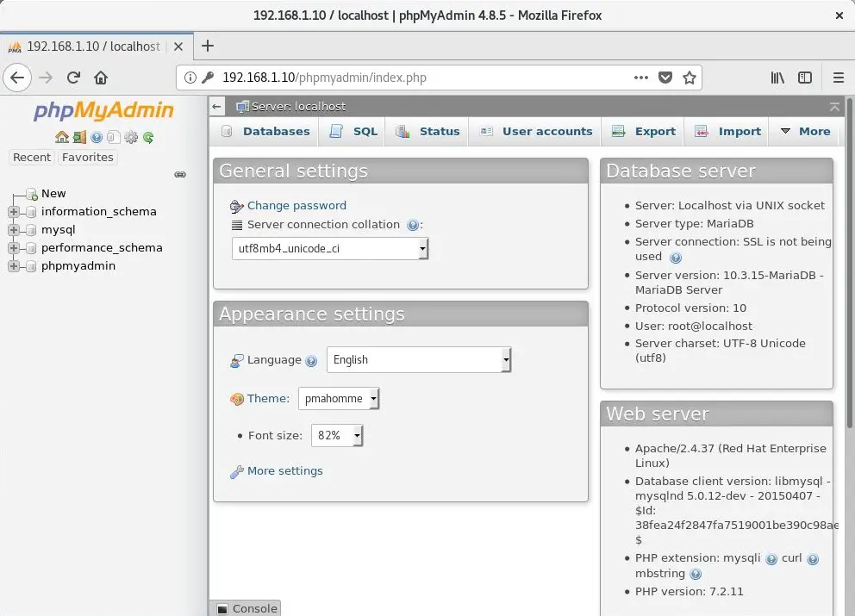855x616 pixels.
Task: Open the Console bar at bottom
Action: (x=246, y=608)
